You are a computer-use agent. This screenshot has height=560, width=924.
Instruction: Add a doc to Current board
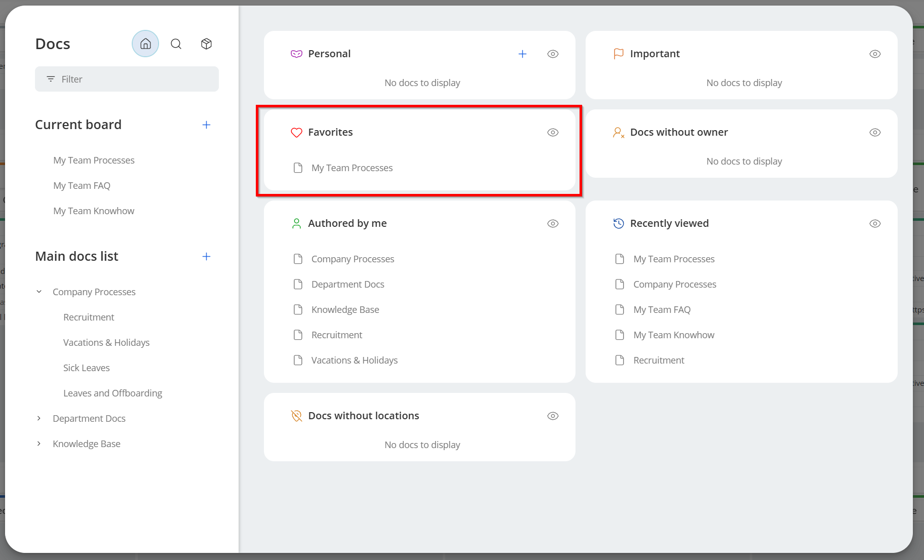tap(206, 125)
